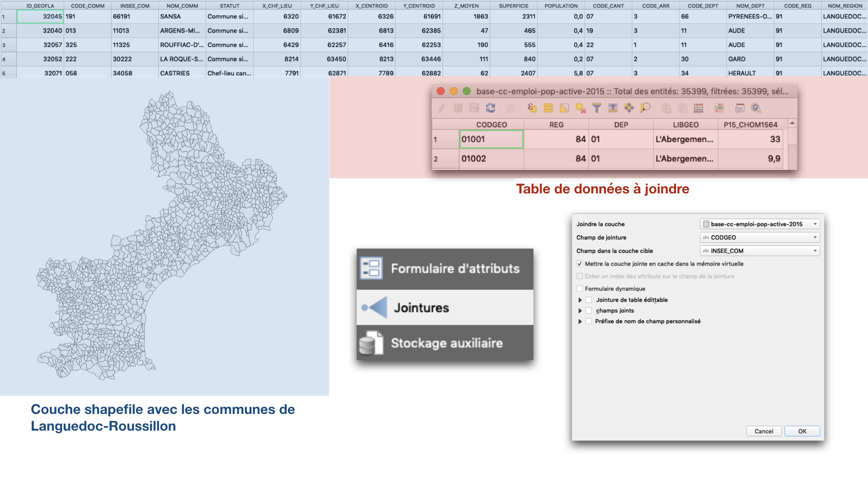Screen dimensions: 868x488
Task: Check the champs joints checkbox
Action: click(x=589, y=310)
